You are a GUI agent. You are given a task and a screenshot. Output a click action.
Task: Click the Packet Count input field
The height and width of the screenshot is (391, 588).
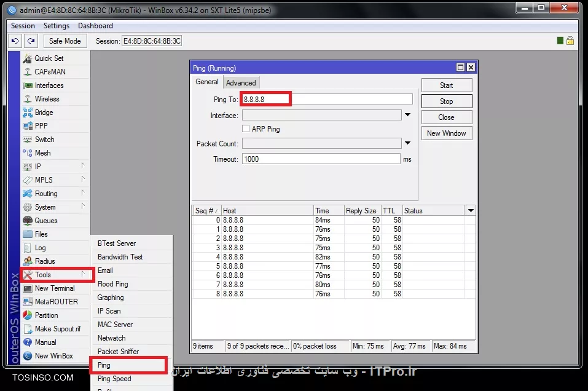[322, 143]
